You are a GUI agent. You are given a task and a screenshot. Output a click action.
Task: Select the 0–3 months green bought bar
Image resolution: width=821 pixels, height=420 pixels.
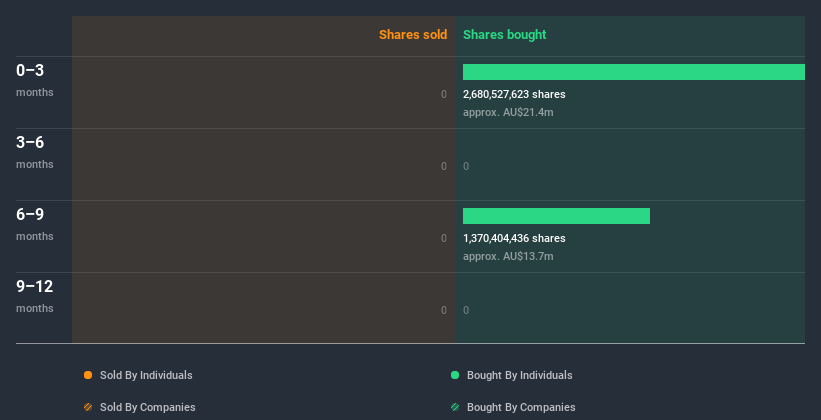click(634, 72)
